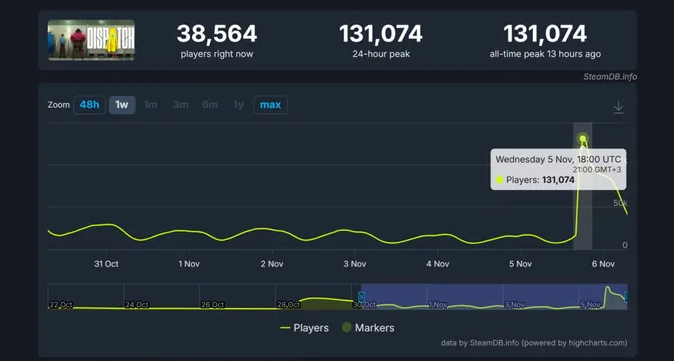Click the 2 Nov axis label

(272, 264)
